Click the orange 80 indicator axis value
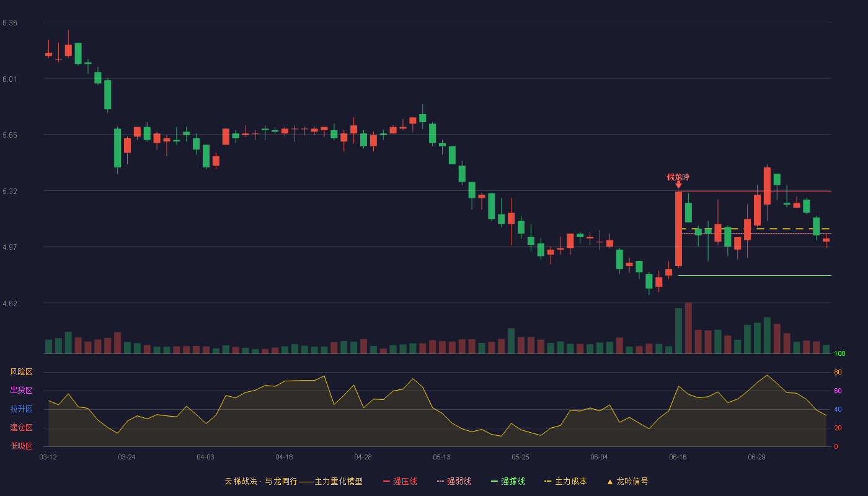This screenshot has height=496, width=868. [838, 372]
